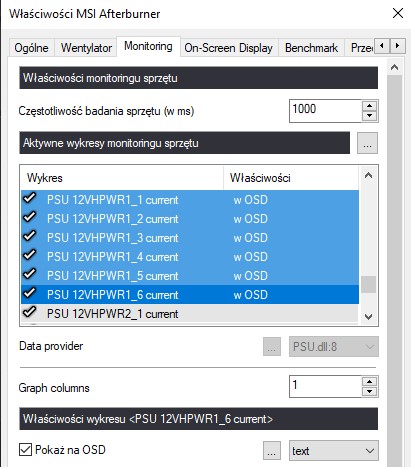The image size is (411, 467).
Task: Select the PSU 12VHPWR1_6 current row
Action: click(x=190, y=295)
